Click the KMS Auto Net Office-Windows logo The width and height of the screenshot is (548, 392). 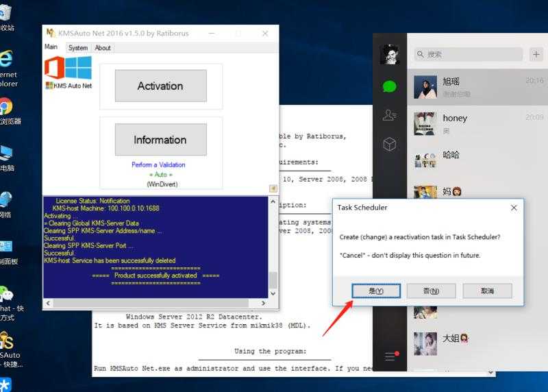[68, 73]
